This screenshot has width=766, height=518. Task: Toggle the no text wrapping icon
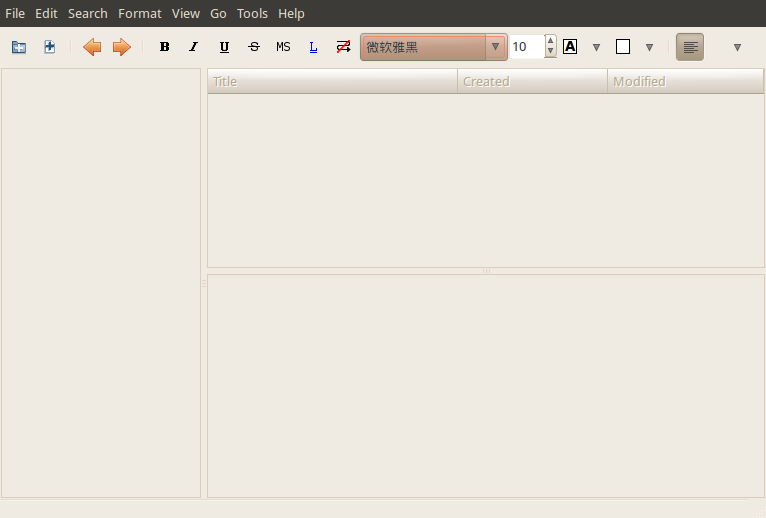coord(343,47)
